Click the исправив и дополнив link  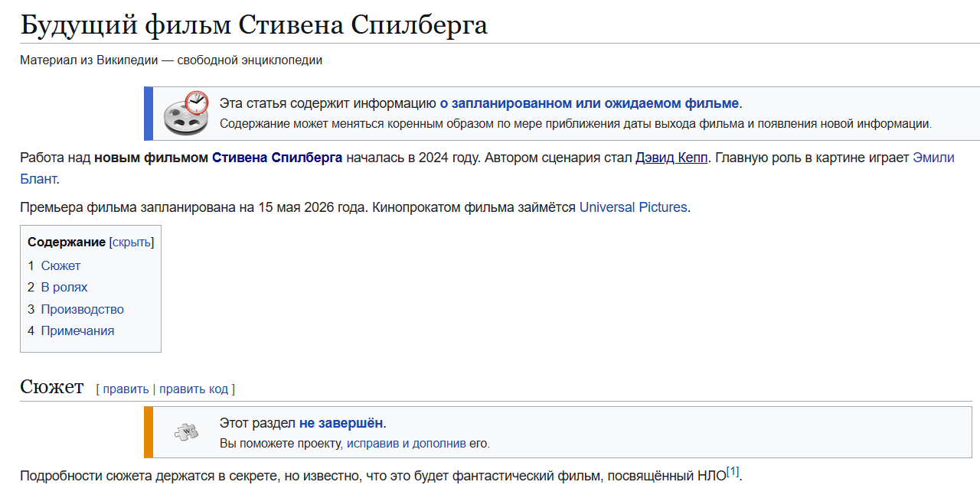point(407,443)
